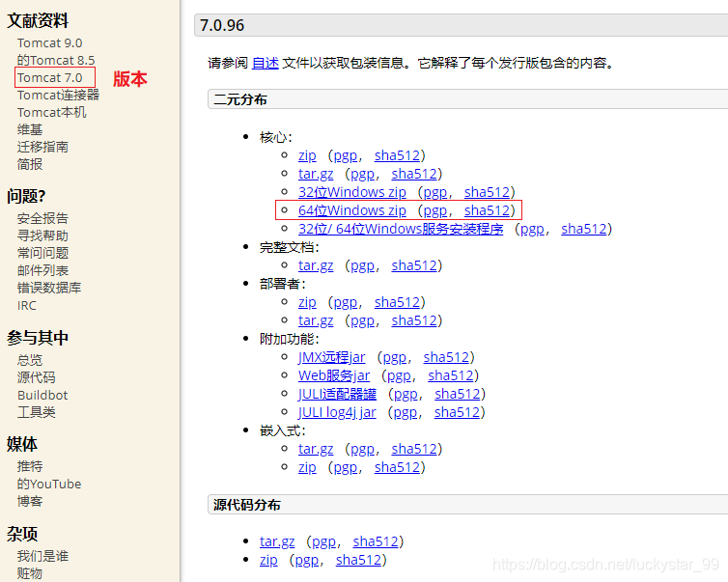The image size is (728, 582).
Task: Download the 嵌入式 zip package
Action: (x=307, y=467)
